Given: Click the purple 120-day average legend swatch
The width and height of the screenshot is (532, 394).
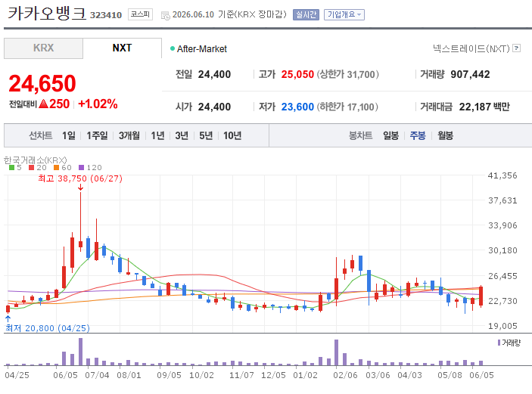Looking at the screenshot, I should click(x=81, y=167).
